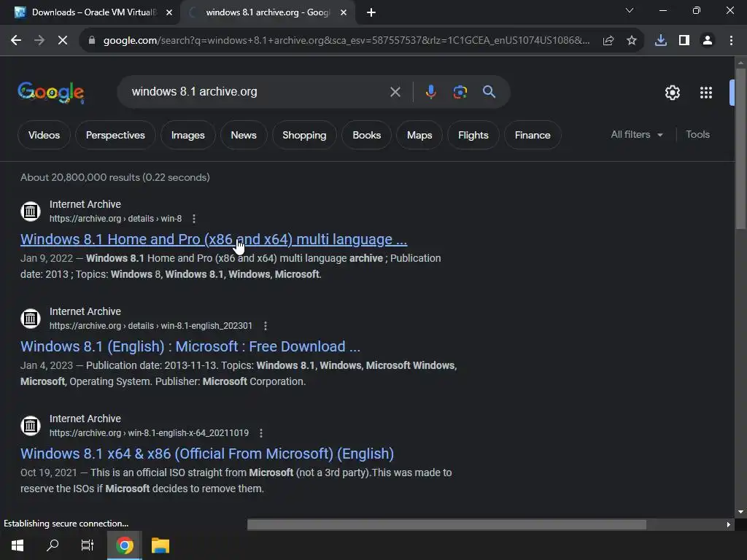Open Windows taskbar search
Viewport: 747px width, 560px height.
pyautogui.click(x=53, y=545)
